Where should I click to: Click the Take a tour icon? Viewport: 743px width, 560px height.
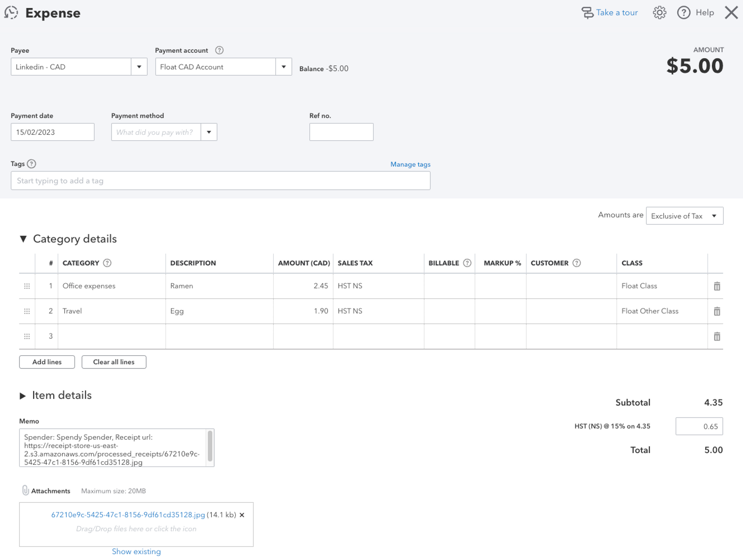coord(587,13)
